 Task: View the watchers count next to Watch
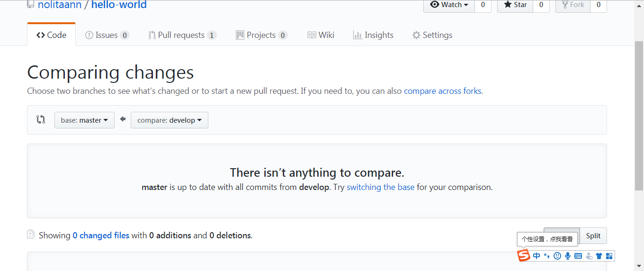(x=483, y=5)
